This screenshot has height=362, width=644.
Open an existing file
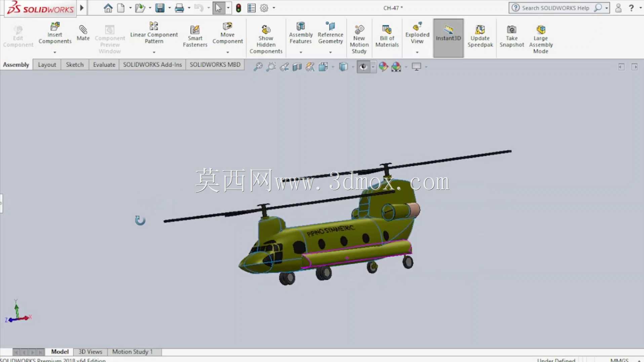point(140,8)
